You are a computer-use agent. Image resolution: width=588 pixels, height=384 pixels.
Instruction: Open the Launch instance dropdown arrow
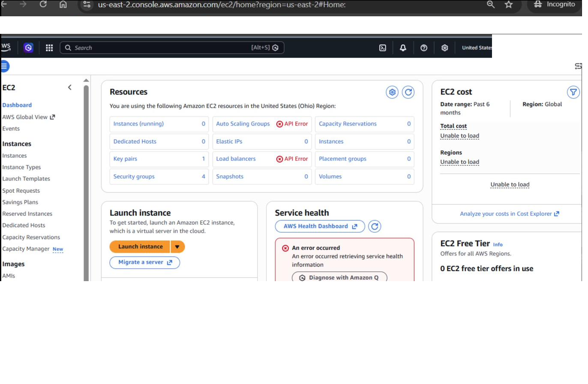[x=177, y=247]
